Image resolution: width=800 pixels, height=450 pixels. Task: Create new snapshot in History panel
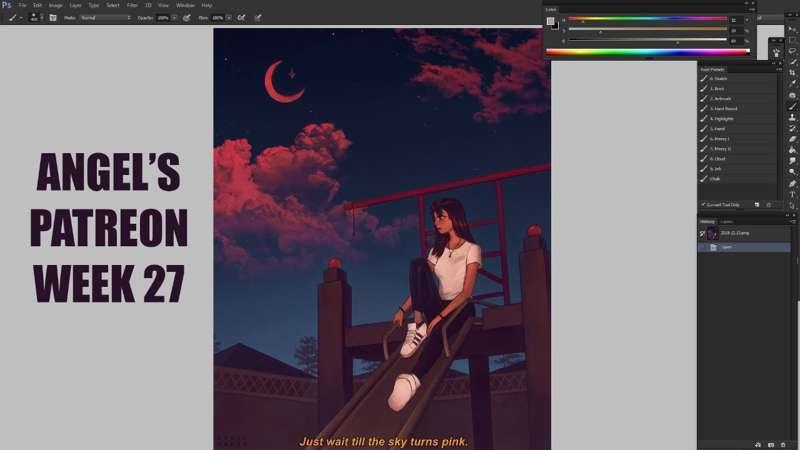[x=771, y=445]
